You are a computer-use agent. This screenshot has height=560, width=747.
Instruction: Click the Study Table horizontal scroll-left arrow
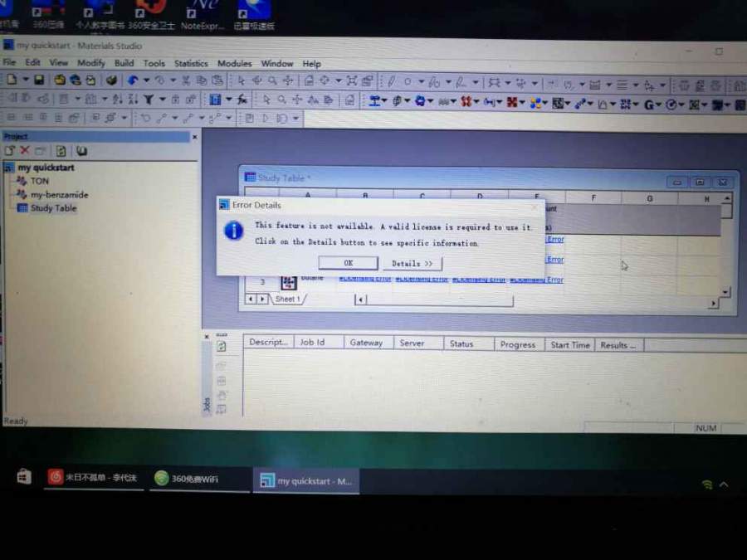(361, 299)
